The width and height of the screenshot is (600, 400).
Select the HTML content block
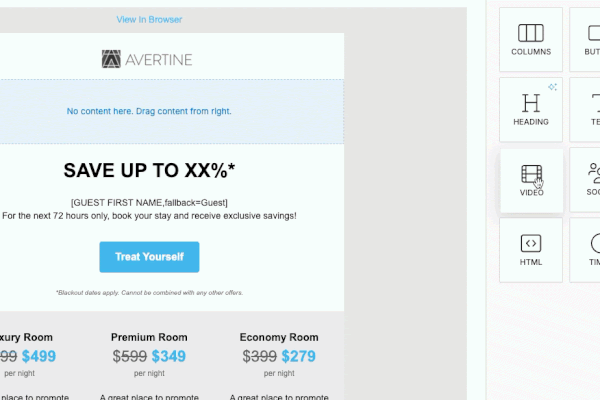[x=531, y=249]
